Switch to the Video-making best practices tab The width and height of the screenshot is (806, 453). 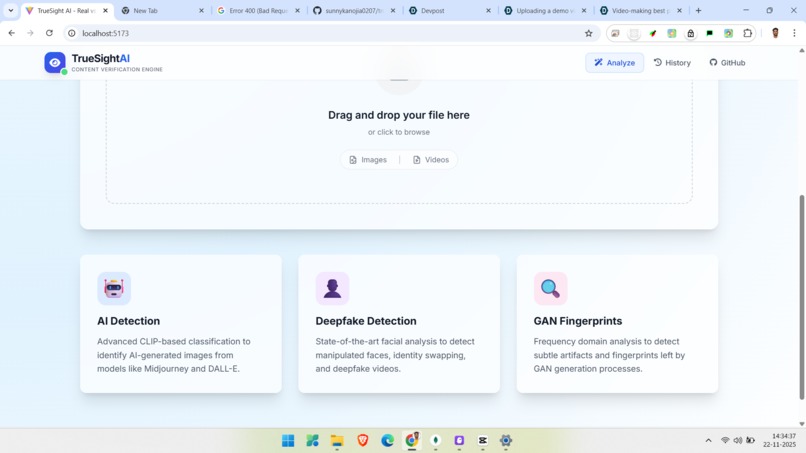pos(641,10)
